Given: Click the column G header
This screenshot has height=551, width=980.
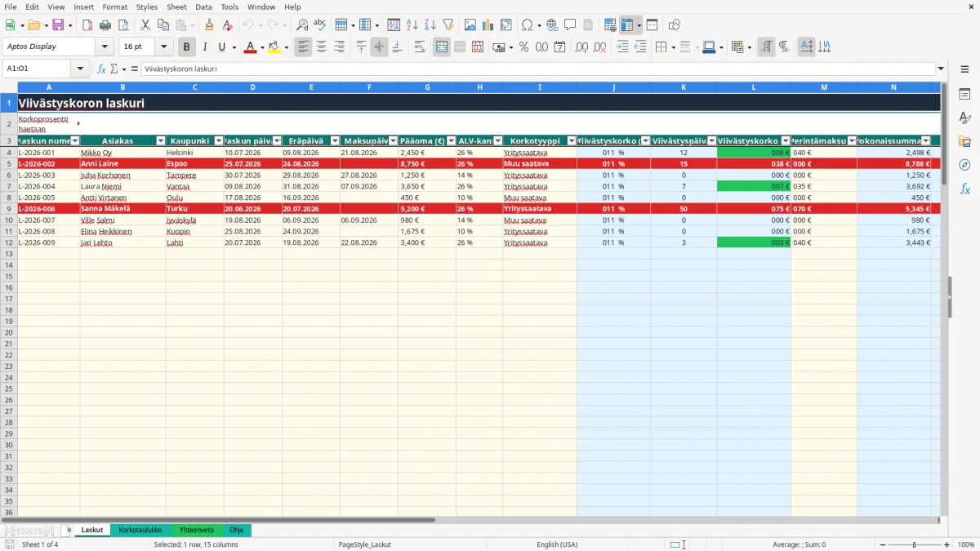Looking at the screenshot, I should (427, 87).
